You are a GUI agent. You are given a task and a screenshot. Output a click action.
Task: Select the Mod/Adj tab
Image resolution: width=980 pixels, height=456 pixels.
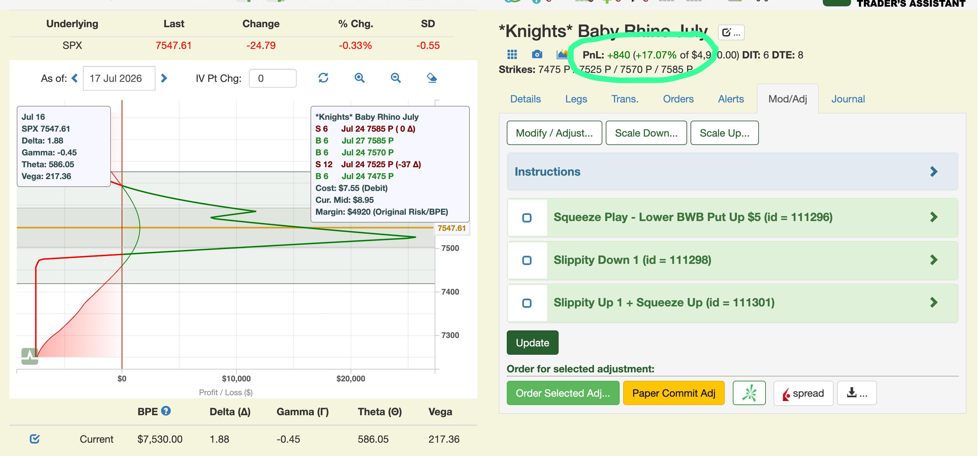click(788, 99)
